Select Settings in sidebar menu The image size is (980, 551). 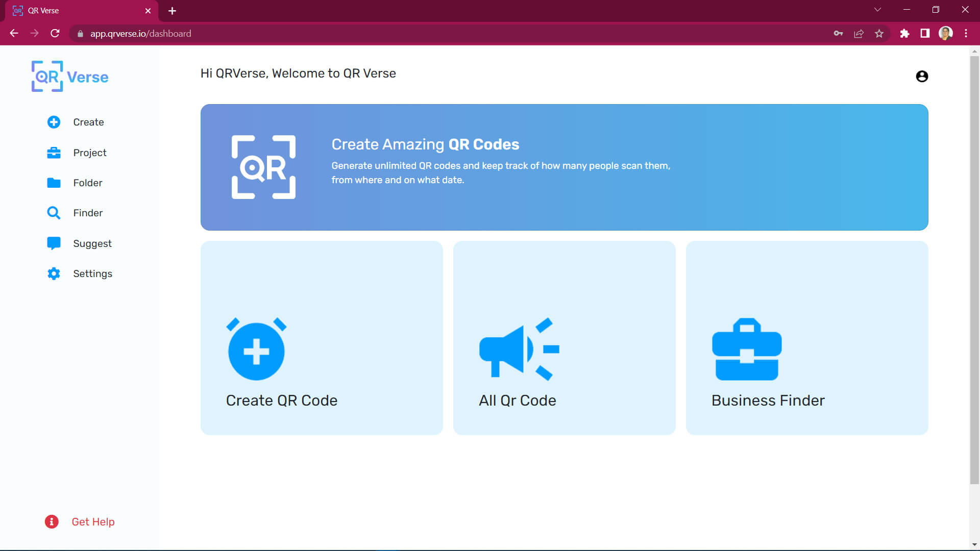pos(93,273)
